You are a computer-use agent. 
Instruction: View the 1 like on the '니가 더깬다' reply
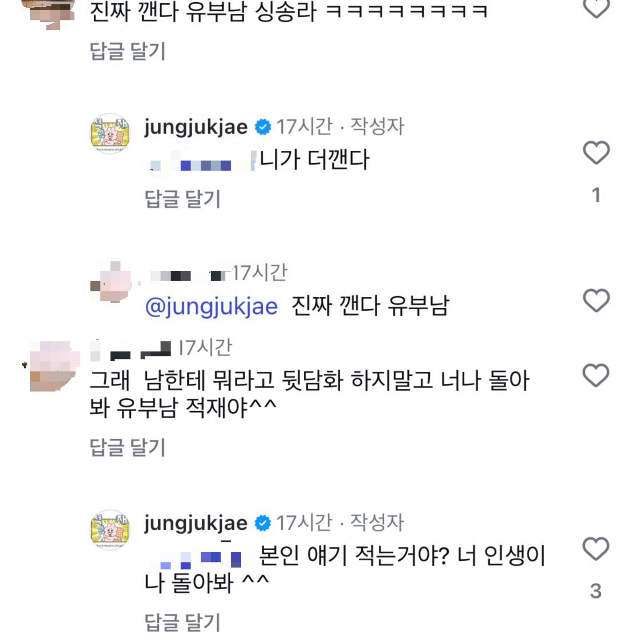(x=596, y=195)
